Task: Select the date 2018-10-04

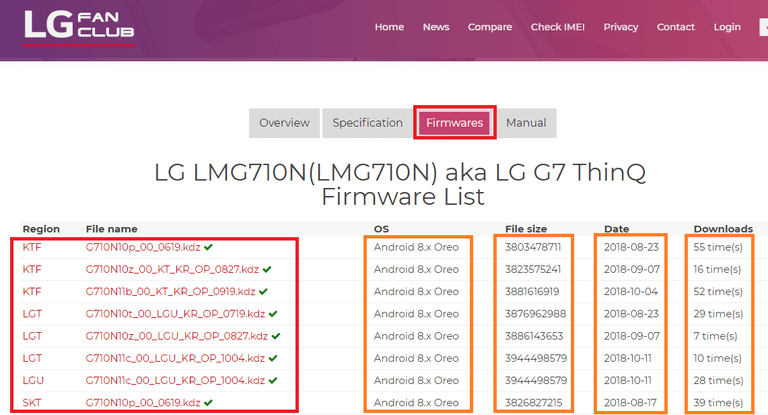Action: (x=631, y=292)
